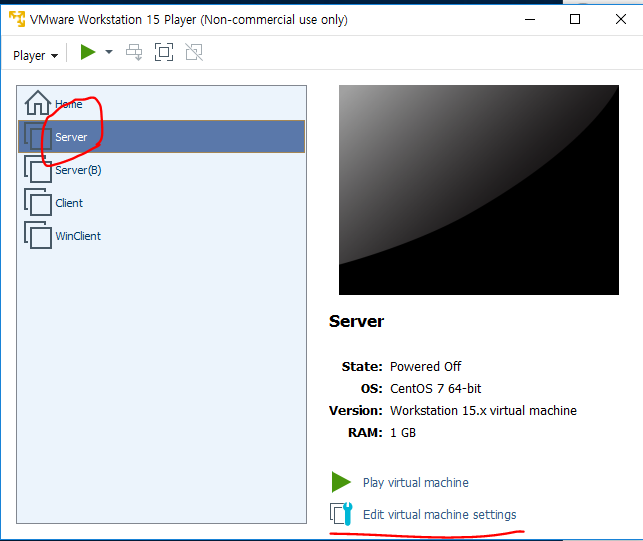Screen dimensions: 643x541
Task: Minimize the VMware Player window
Action: (530, 19)
